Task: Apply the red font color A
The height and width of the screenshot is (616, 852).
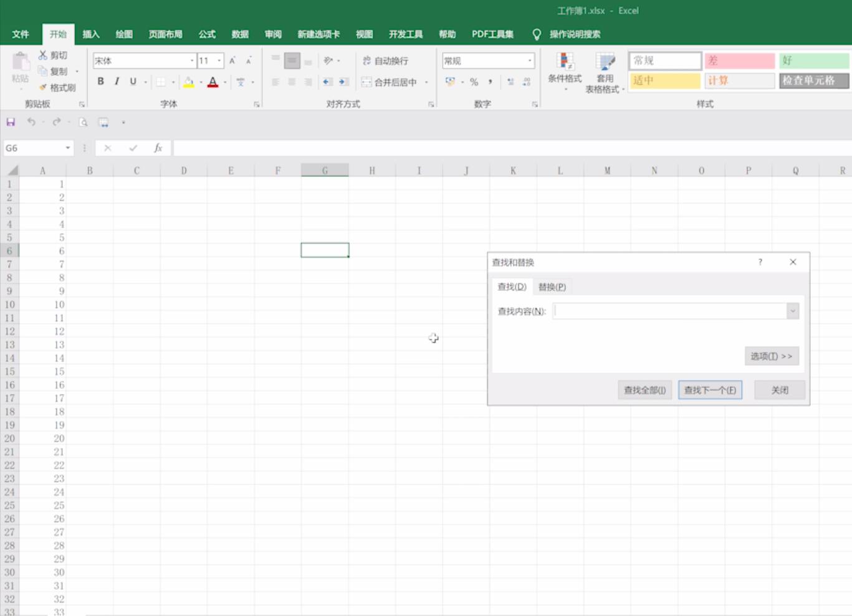Action: (x=213, y=82)
